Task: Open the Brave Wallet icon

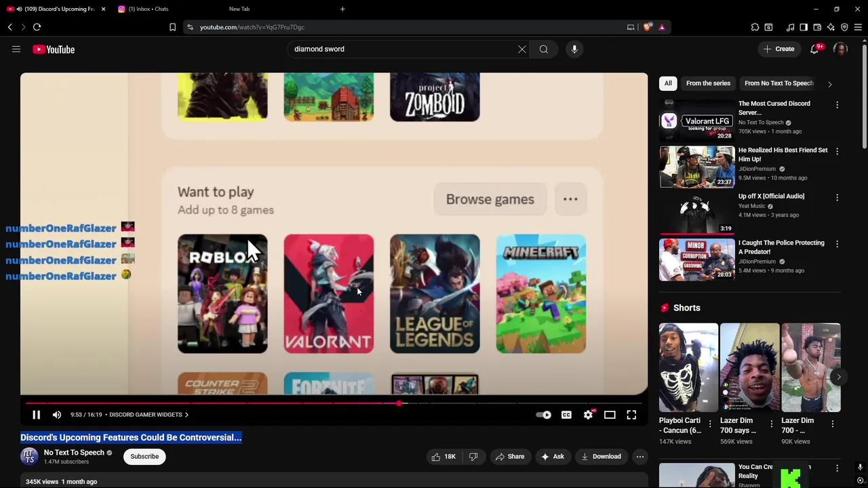Action: [817, 27]
